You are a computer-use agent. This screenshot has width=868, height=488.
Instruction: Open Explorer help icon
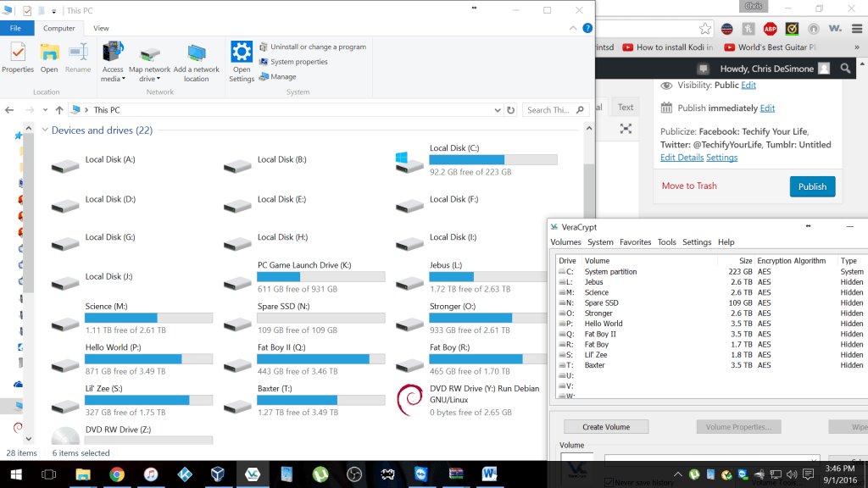click(587, 28)
